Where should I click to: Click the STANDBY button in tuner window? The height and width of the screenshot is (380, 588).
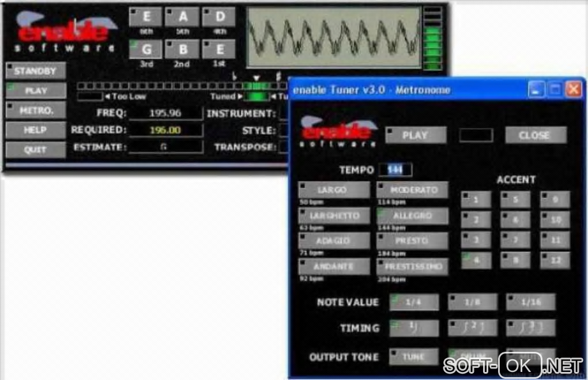point(36,71)
